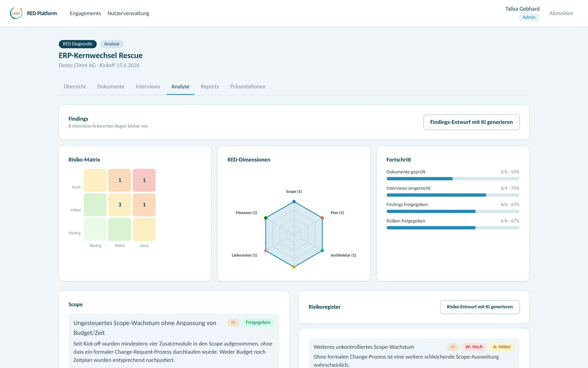
Task: Open the Präsentationen tab
Action: click(x=248, y=86)
